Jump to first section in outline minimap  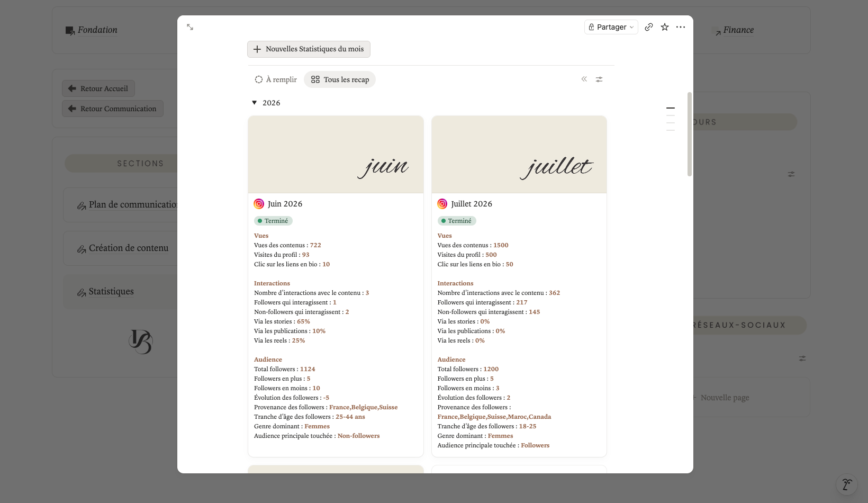[671, 108]
